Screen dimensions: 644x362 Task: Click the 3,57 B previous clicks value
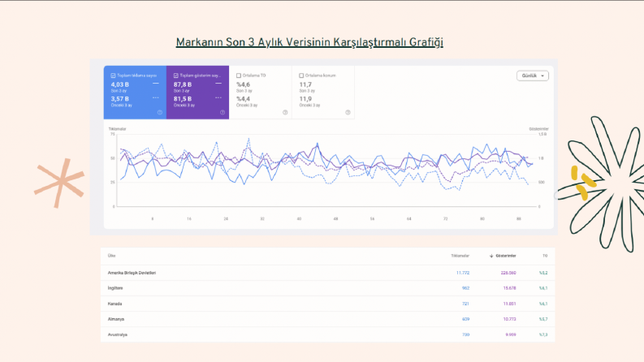pyautogui.click(x=120, y=99)
